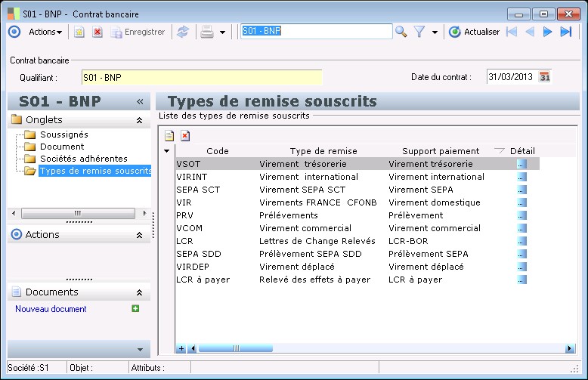Click the grid plus button at bottom
This screenshot has width=588, height=380.
181,348
